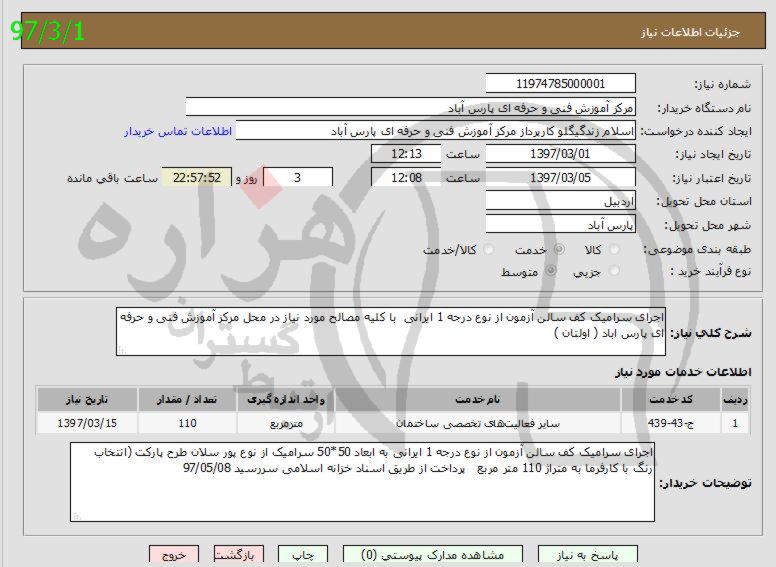This screenshot has width=776, height=567.
Task: Click validity date field 1397/03/05
Action: click(560, 178)
